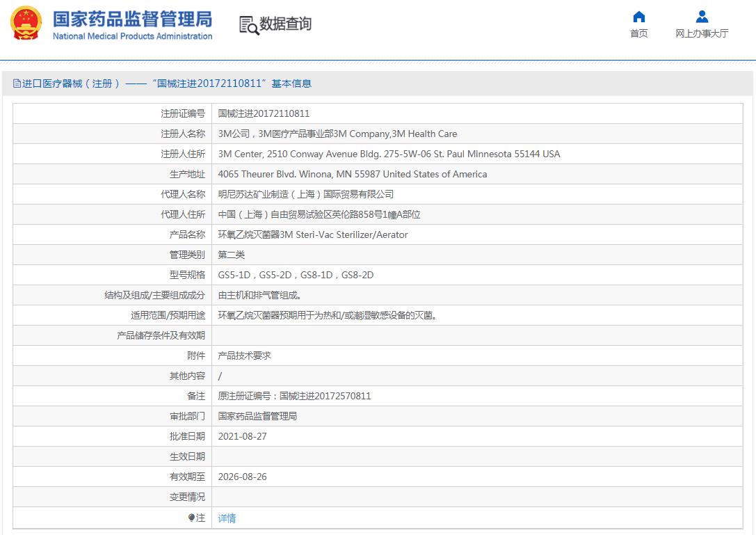The height and width of the screenshot is (535, 756).
Task: Open the 详情 details link
Action: (227, 518)
